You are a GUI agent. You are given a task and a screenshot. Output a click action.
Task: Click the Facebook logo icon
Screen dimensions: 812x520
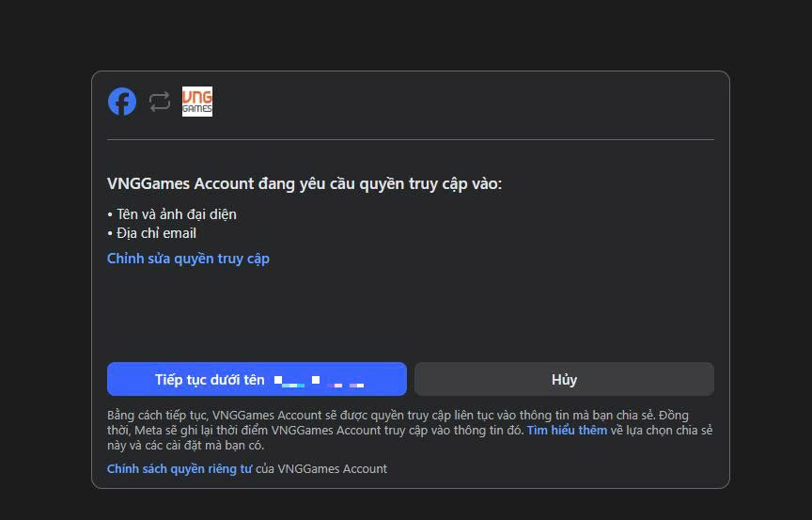122,102
